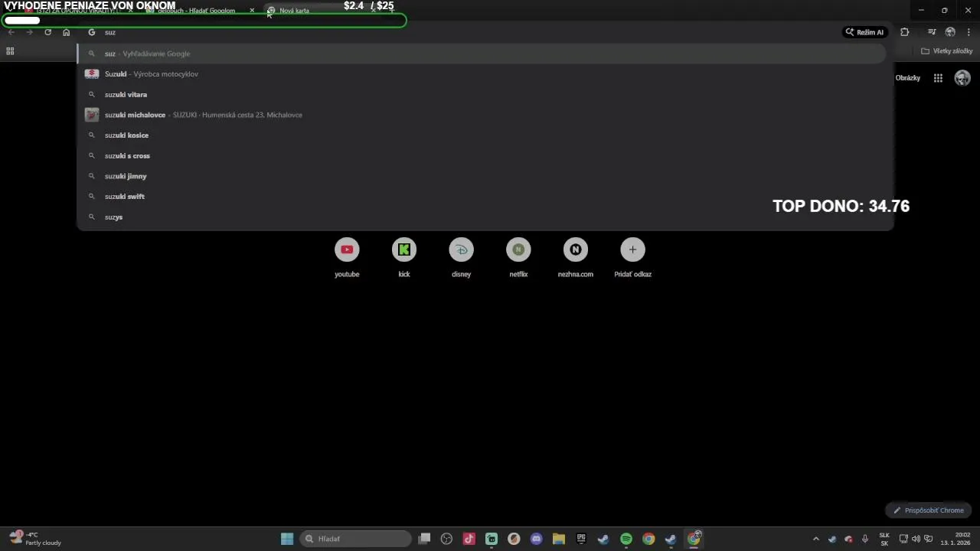Open the youtube shortcut tile
Viewport: 980px width, 551px height.
point(347,257)
